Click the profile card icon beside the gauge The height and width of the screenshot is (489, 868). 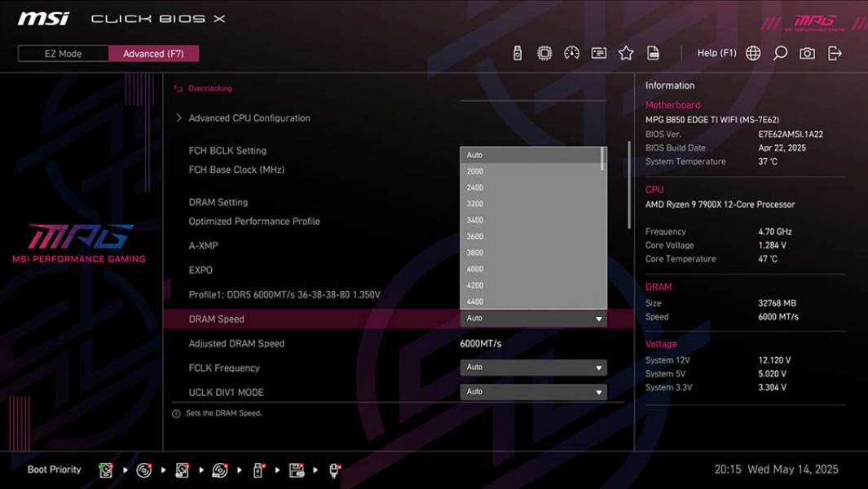[x=598, y=53]
